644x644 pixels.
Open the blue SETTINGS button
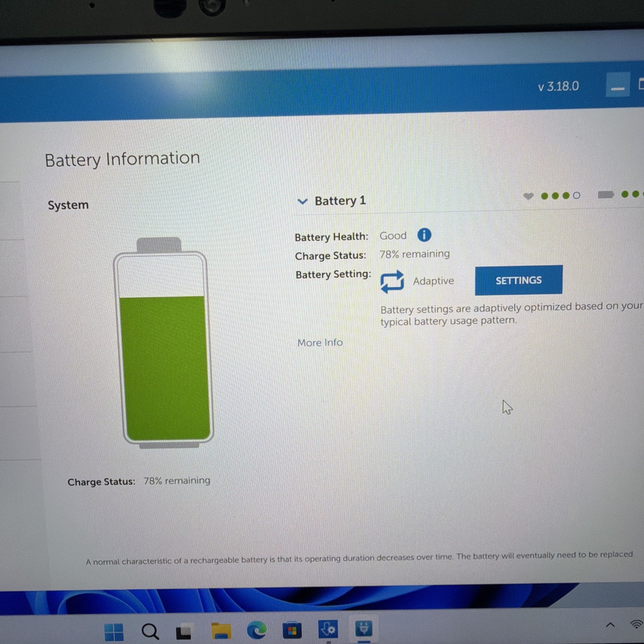click(518, 280)
